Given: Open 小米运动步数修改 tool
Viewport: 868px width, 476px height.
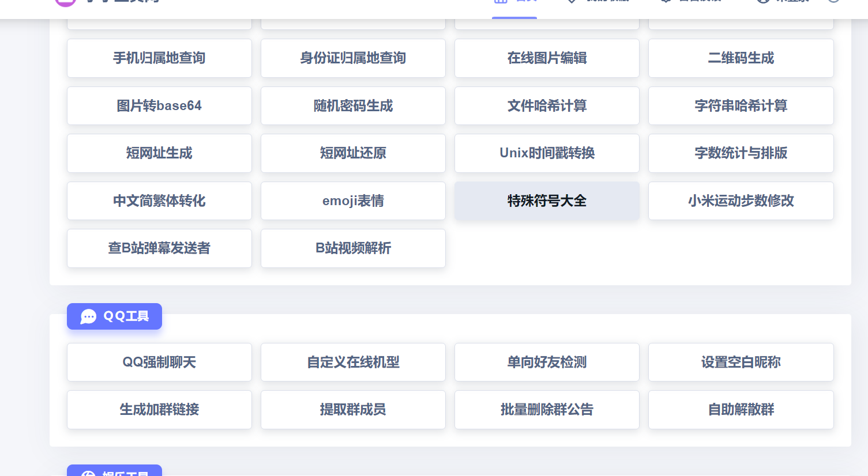Looking at the screenshot, I should pos(741,201).
